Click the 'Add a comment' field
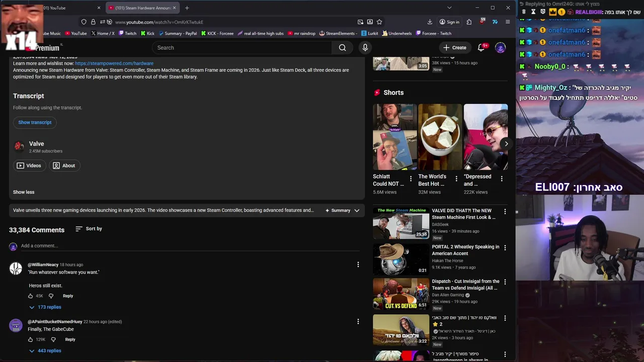 (191, 246)
